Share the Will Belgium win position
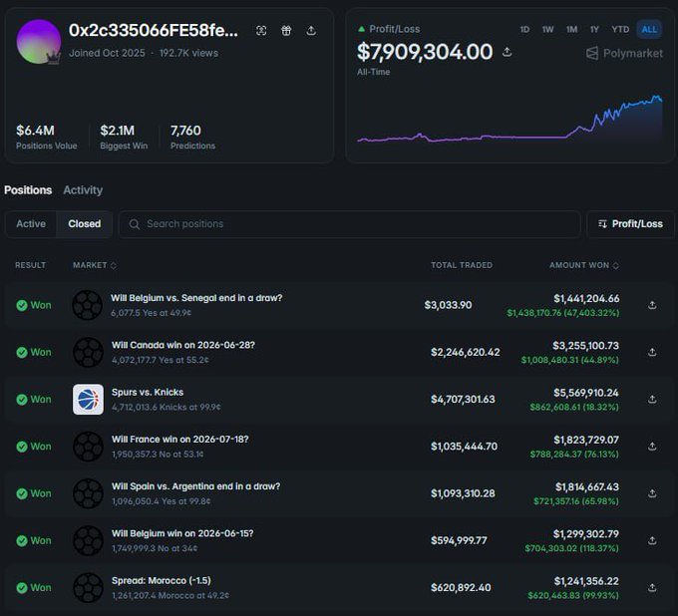This screenshot has width=678, height=616. (x=652, y=540)
